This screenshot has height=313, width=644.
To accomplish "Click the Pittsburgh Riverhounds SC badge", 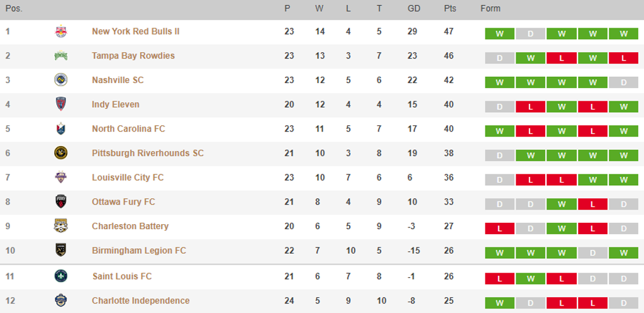I will [x=61, y=153].
